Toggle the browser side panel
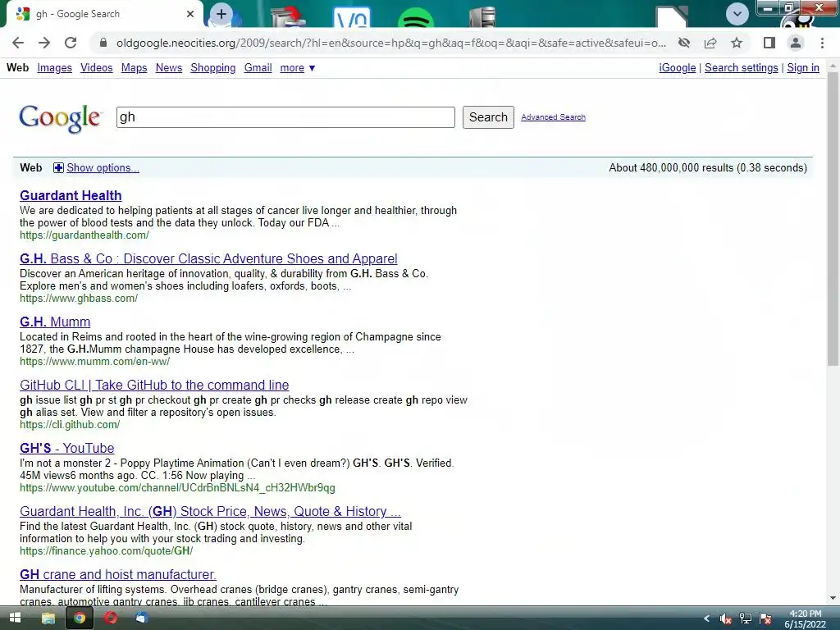Image resolution: width=840 pixels, height=630 pixels. 769,43
